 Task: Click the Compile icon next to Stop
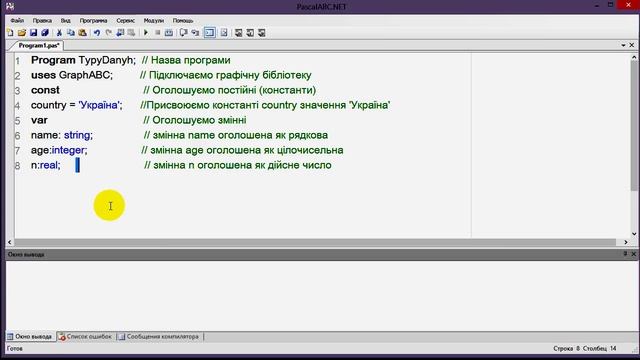pyautogui.click(x=169, y=33)
